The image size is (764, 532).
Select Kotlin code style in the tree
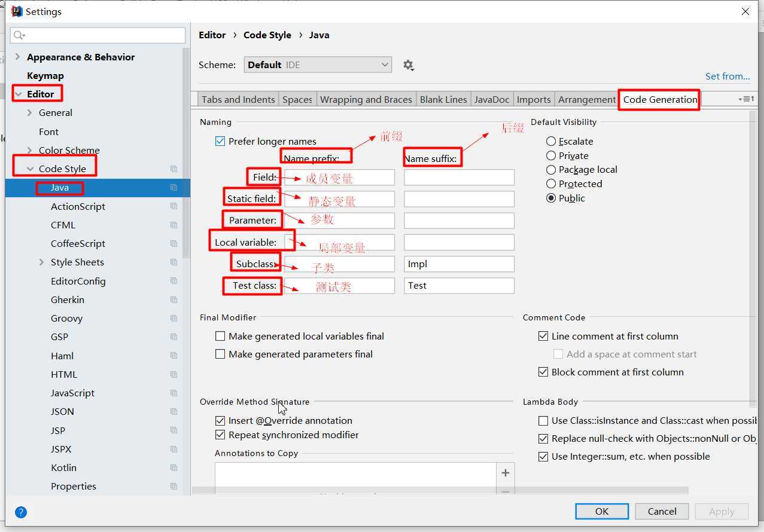click(x=63, y=468)
